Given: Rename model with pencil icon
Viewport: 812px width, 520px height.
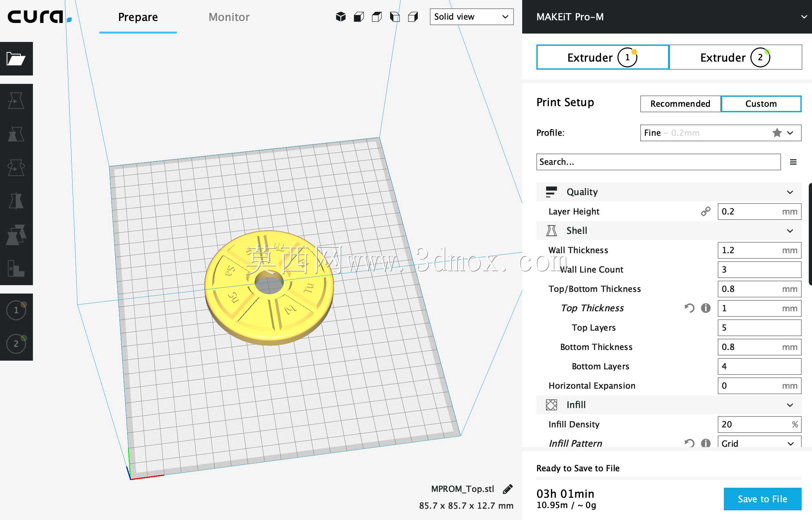Looking at the screenshot, I should point(508,489).
